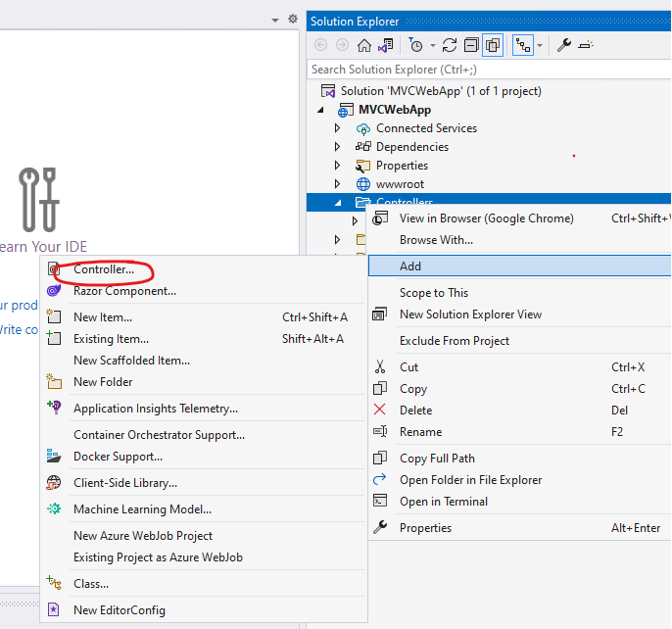Expand the Connected Services node

tap(337, 128)
